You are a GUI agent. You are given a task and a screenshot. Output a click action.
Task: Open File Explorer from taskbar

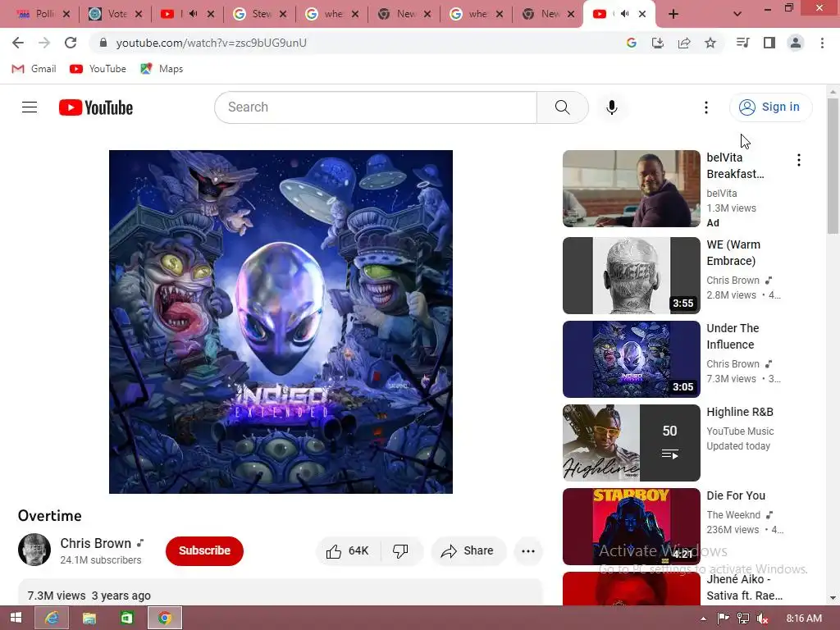click(x=89, y=619)
